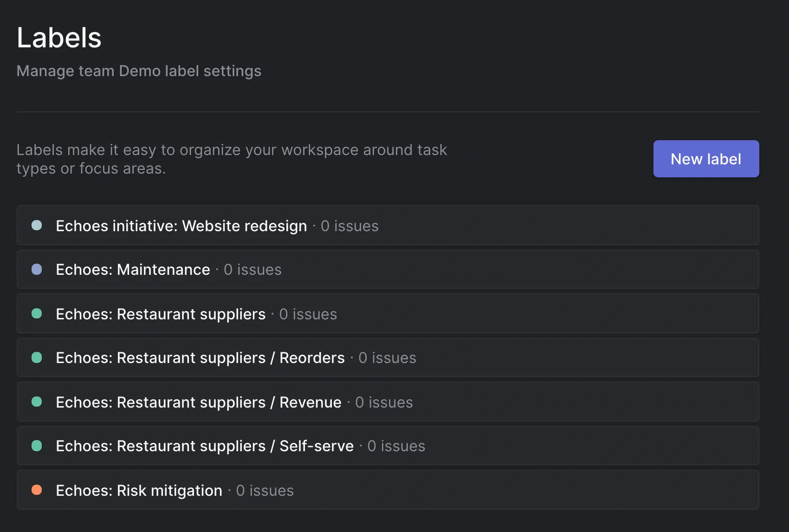Click the 0 issues count for Maintenance

pyautogui.click(x=252, y=269)
